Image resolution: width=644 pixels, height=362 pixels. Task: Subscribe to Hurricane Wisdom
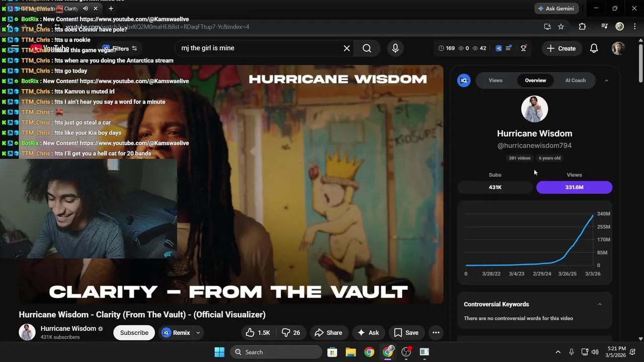134,333
